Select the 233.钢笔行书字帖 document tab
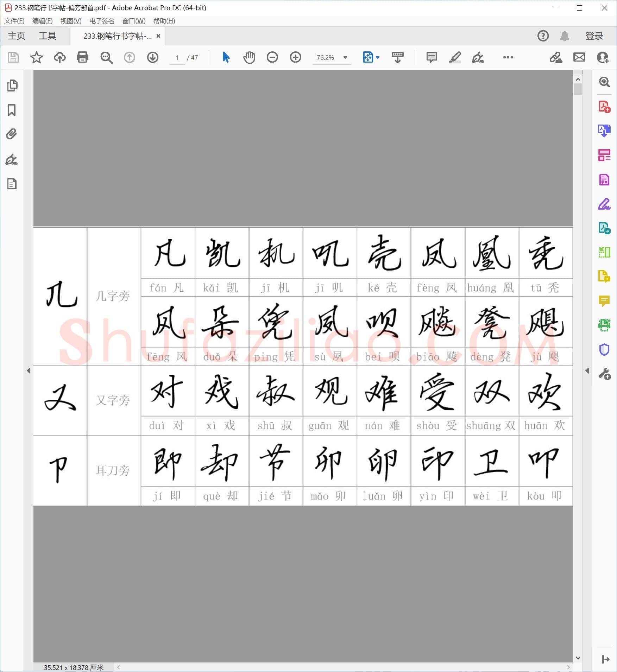617x672 pixels. click(x=118, y=36)
